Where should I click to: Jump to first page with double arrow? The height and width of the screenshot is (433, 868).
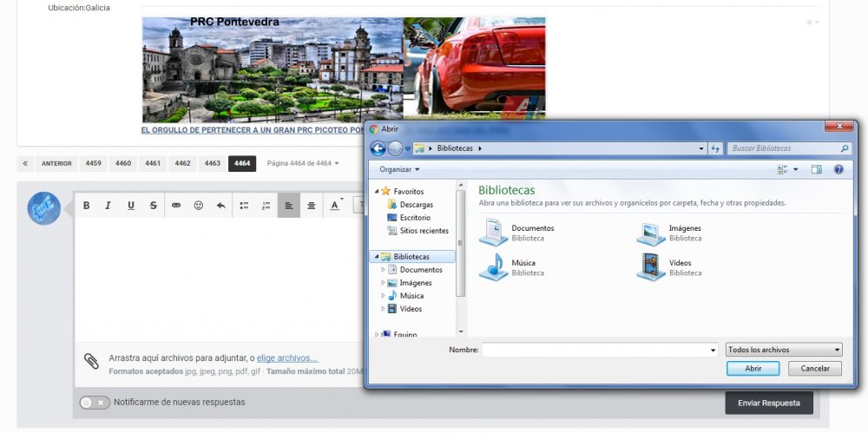pyautogui.click(x=25, y=163)
